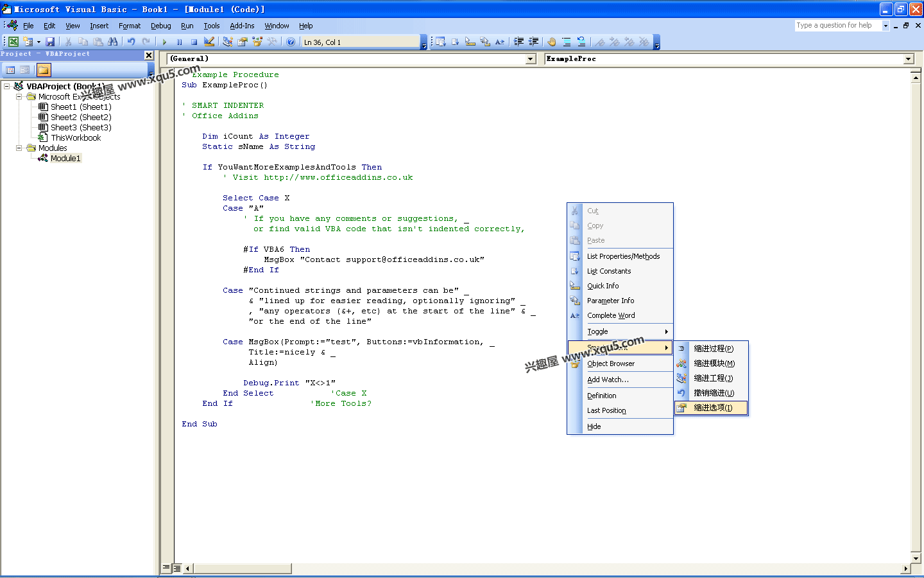Open the ExampleProc procedure dropdown
The height and width of the screenshot is (578, 924).
(909, 59)
